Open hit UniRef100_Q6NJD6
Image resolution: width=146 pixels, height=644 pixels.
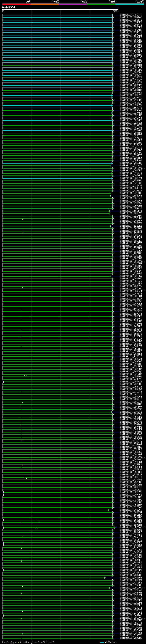click(131, 520)
